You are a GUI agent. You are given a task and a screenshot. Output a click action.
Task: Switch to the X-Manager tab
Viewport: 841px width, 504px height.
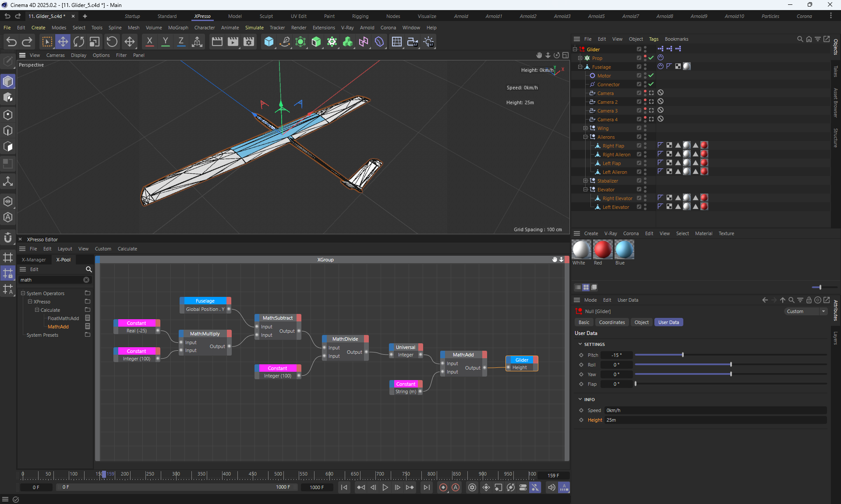pyautogui.click(x=34, y=260)
